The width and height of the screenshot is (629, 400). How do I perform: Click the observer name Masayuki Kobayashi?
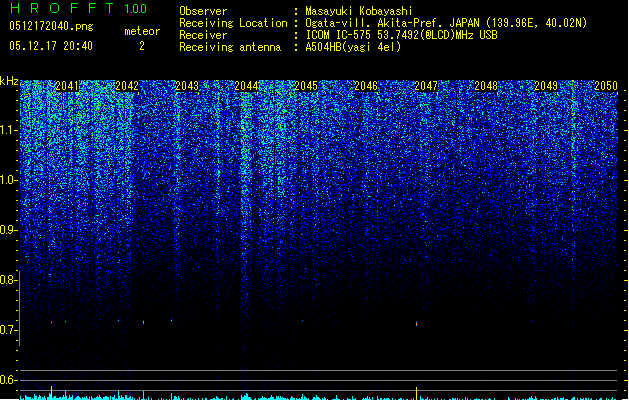coord(359,11)
